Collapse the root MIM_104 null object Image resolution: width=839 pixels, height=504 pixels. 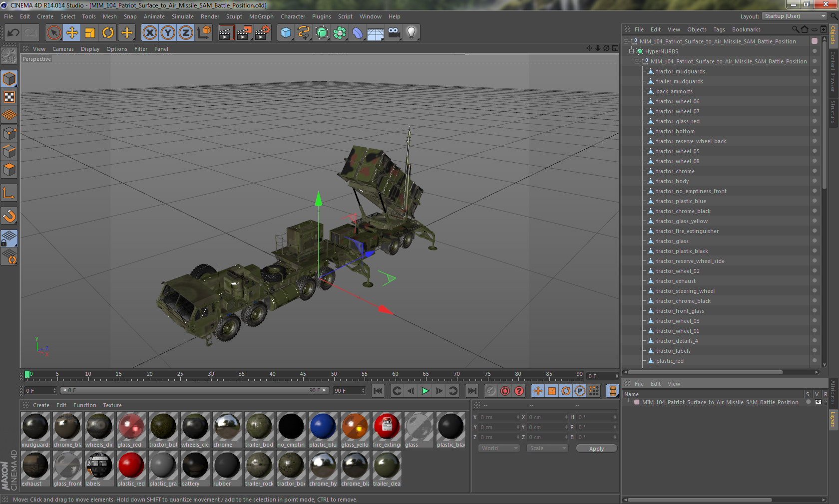[626, 41]
